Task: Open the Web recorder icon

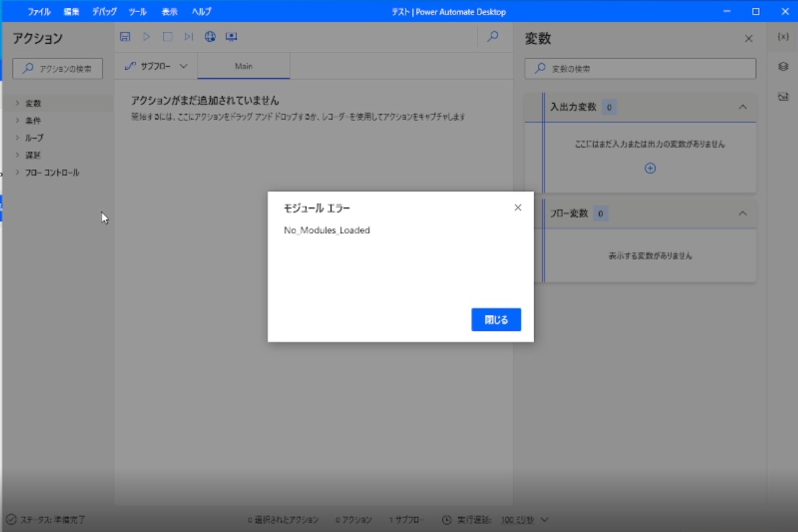Action: pyautogui.click(x=210, y=37)
